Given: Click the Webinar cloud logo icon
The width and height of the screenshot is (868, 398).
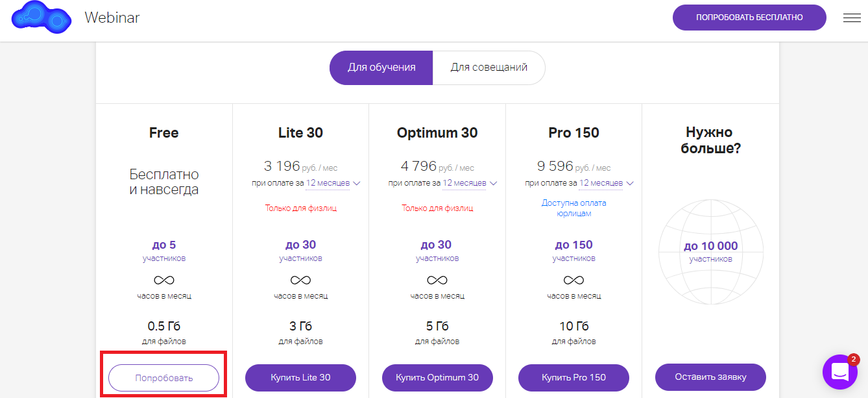Looking at the screenshot, I should tap(41, 18).
